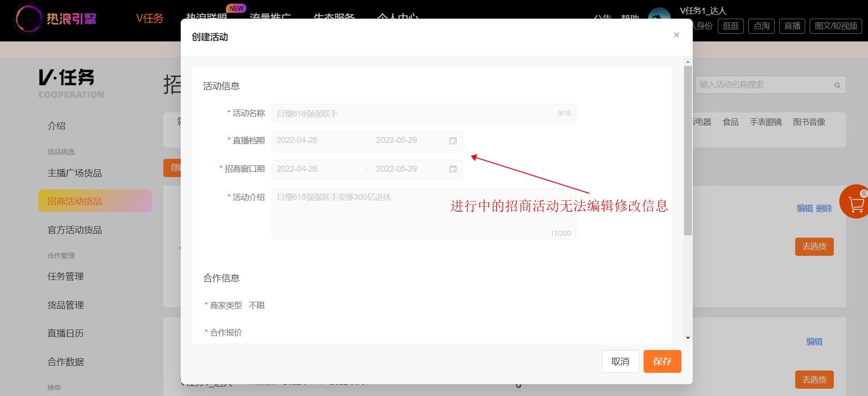
Task: Click the dialog vertical scrollbar thumb
Action: 688,151
